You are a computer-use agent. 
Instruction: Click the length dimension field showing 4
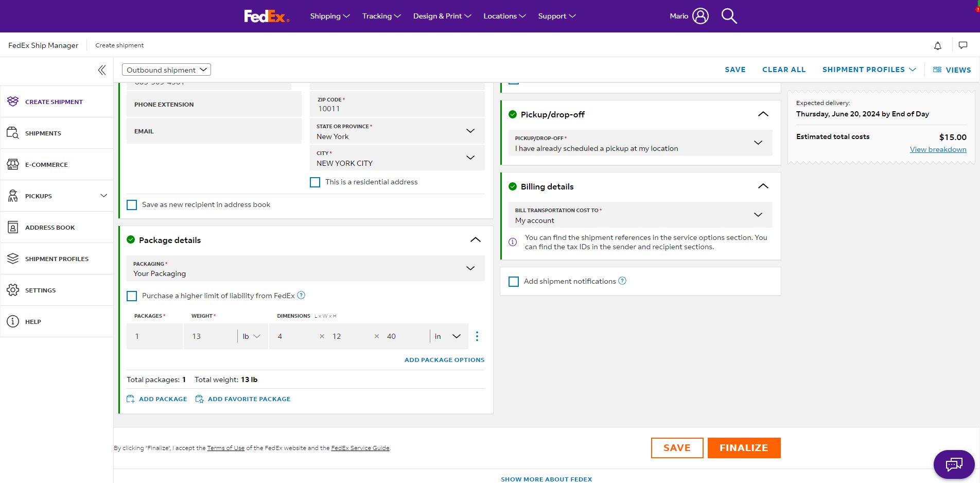[x=293, y=336]
